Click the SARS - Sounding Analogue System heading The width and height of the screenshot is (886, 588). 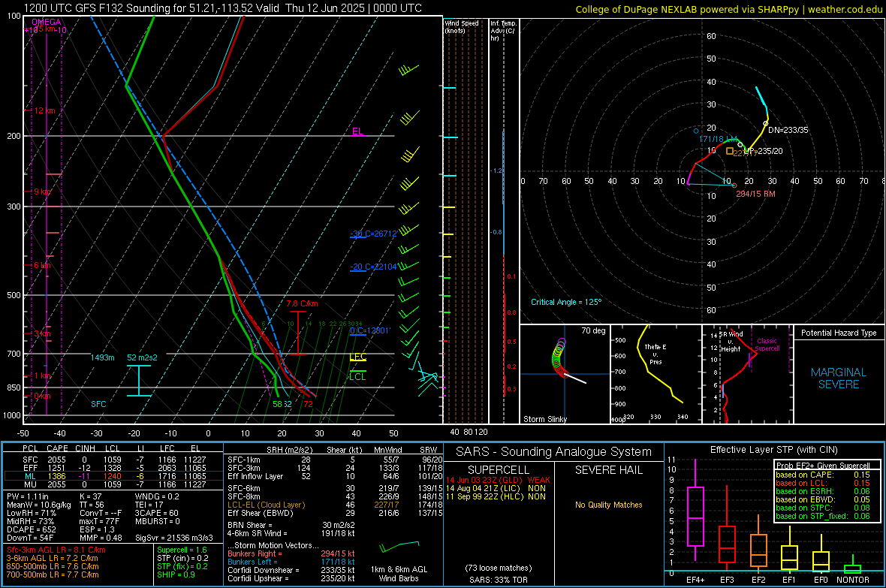click(x=554, y=452)
